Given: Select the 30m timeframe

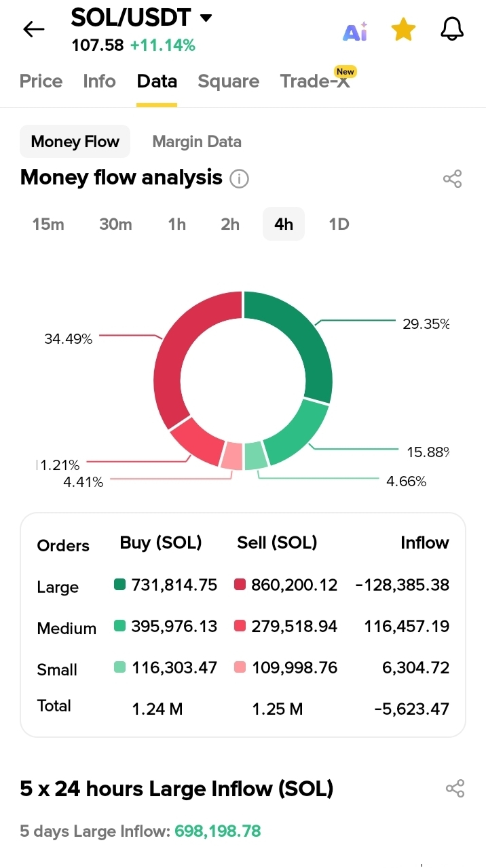Looking at the screenshot, I should [115, 224].
